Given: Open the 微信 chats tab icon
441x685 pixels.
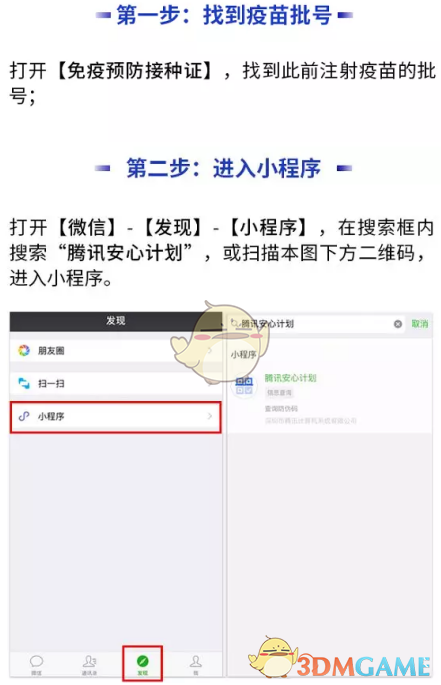Looking at the screenshot, I should [37, 661].
